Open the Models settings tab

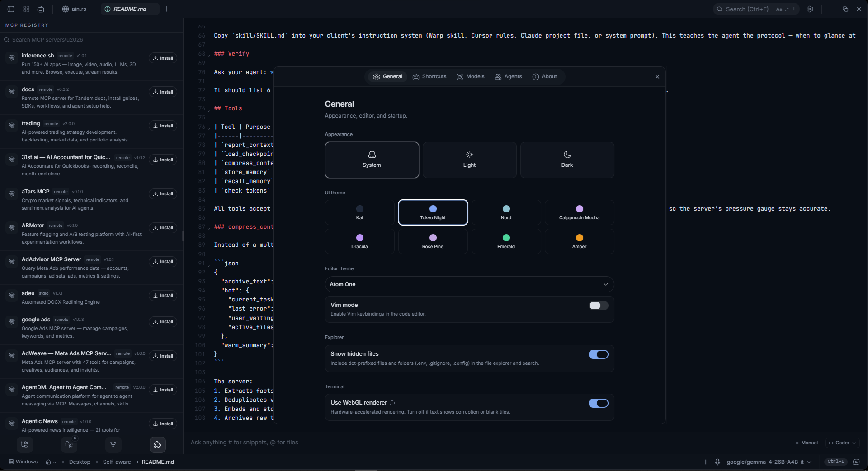pyautogui.click(x=470, y=77)
